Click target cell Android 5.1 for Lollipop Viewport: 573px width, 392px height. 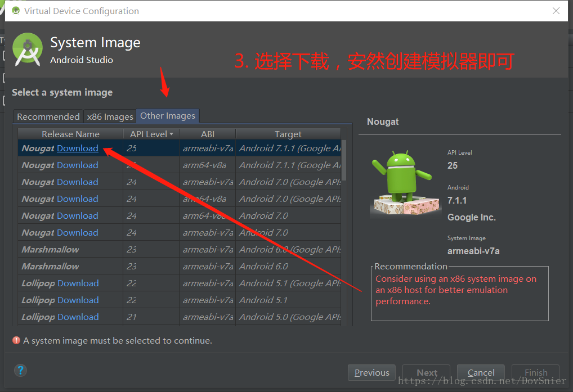click(288, 300)
